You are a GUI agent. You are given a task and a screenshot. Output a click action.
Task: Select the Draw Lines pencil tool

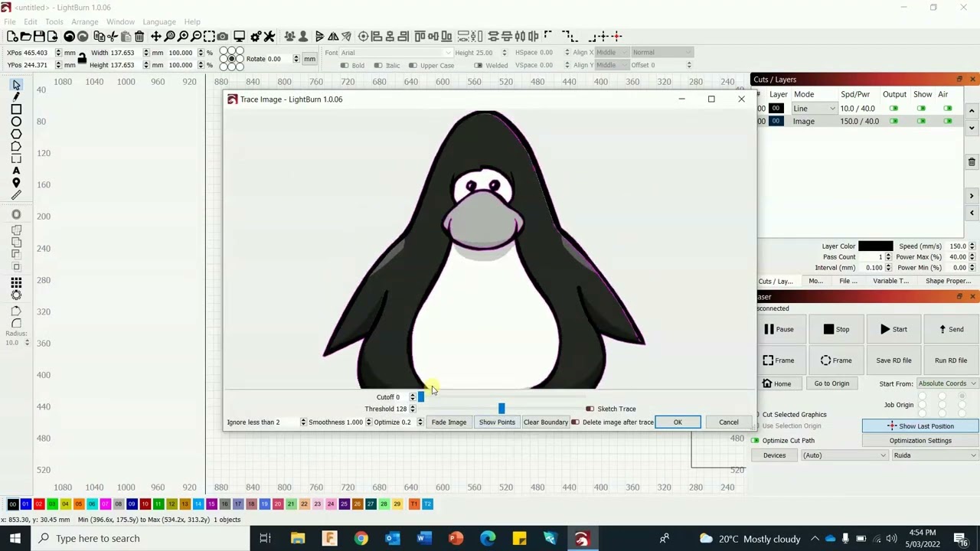pos(16,97)
